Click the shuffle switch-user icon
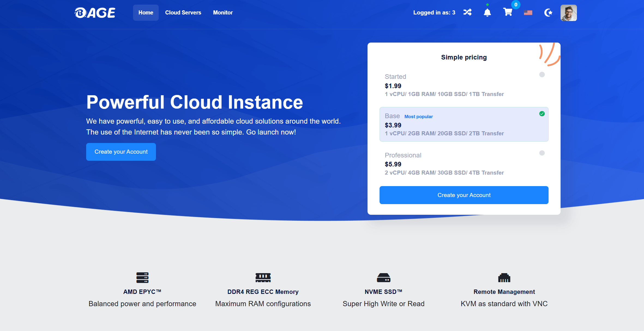The image size is (644, 331). point(467,12)
